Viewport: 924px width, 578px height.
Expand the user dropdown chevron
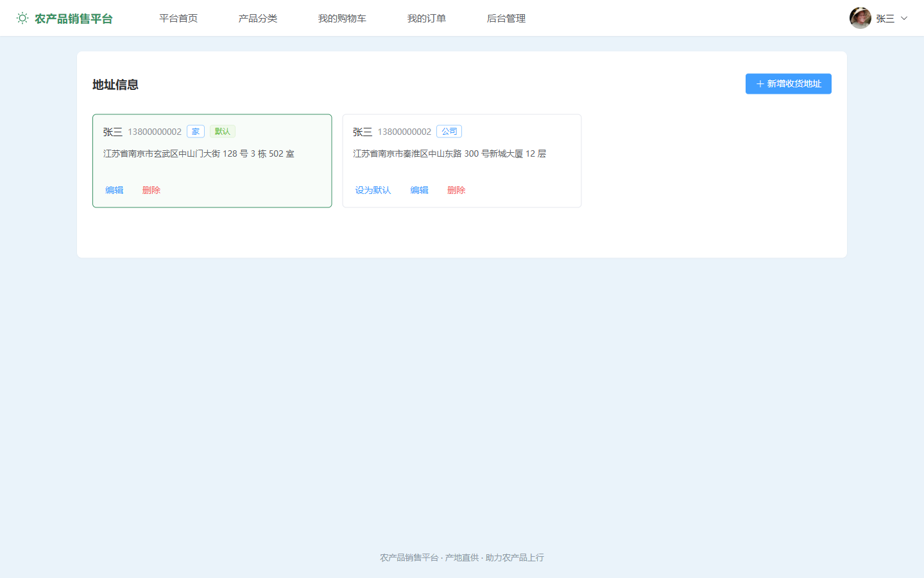point(904,19)
